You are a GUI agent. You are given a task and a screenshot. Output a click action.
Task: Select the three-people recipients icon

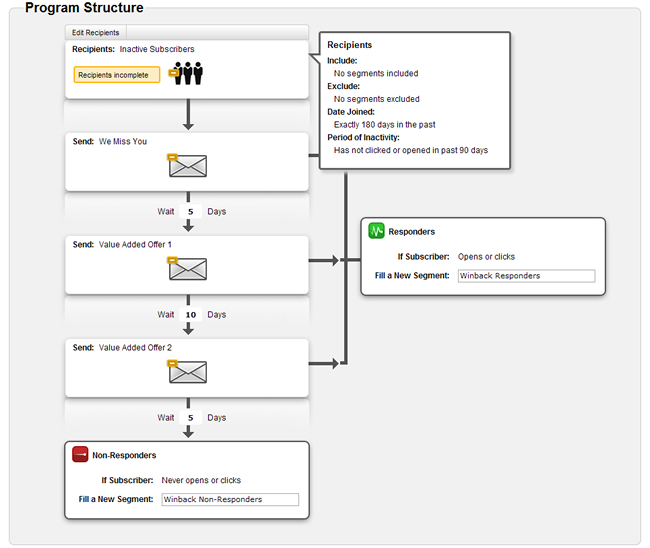coord(188,73)
